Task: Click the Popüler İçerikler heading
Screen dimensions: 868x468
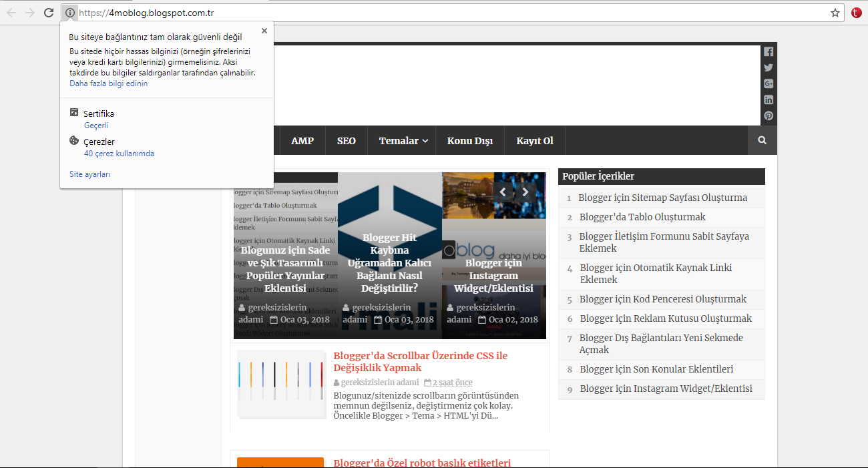Action: [x=598, y=176]
